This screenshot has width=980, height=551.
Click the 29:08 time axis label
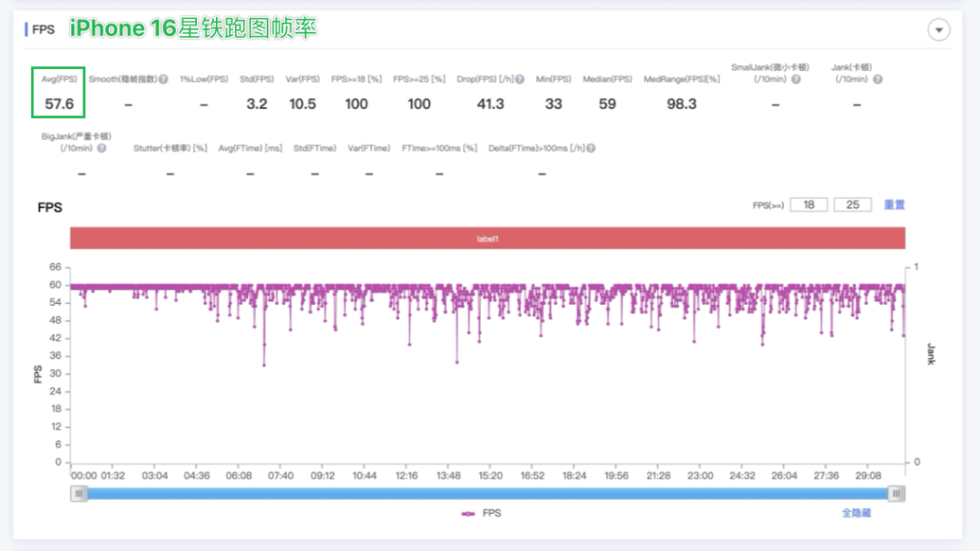click(868, 476)
